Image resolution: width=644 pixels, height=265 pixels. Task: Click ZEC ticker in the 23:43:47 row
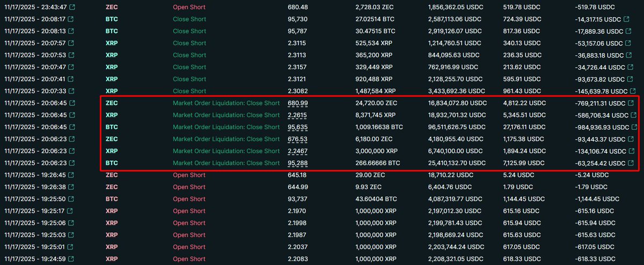click(x=112, y=8)
